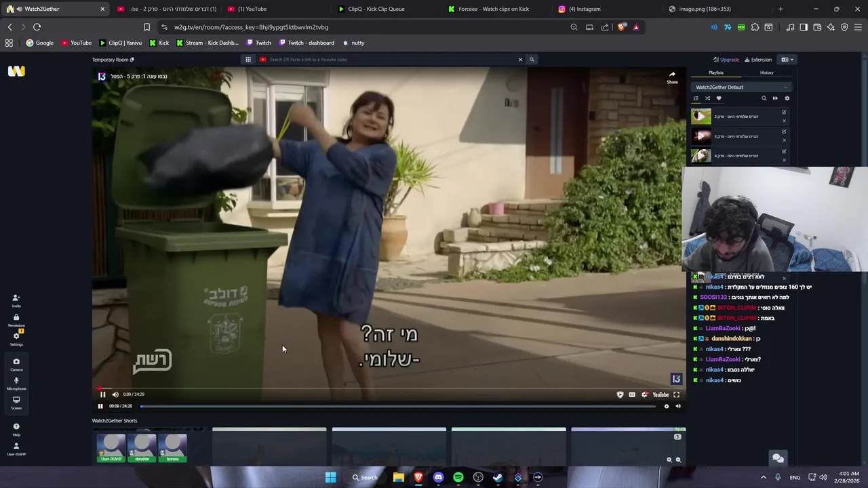Clear the search field with X
This screenshot has height=488, width=868.
click(x=520, y=60)
